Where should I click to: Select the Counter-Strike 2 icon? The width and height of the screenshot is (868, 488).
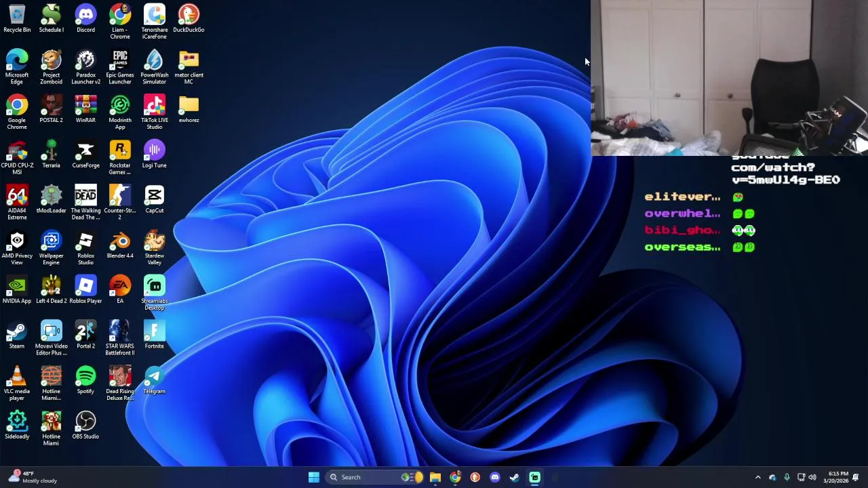120,203
